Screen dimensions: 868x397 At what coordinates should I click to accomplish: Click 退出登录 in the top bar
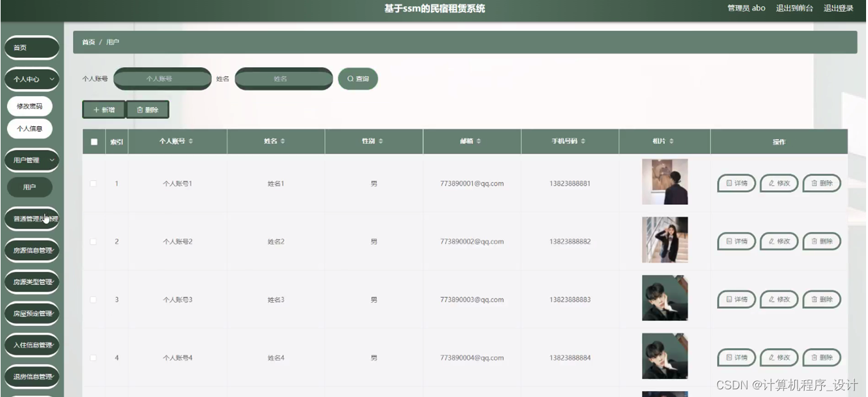click(x=839, y=8)
